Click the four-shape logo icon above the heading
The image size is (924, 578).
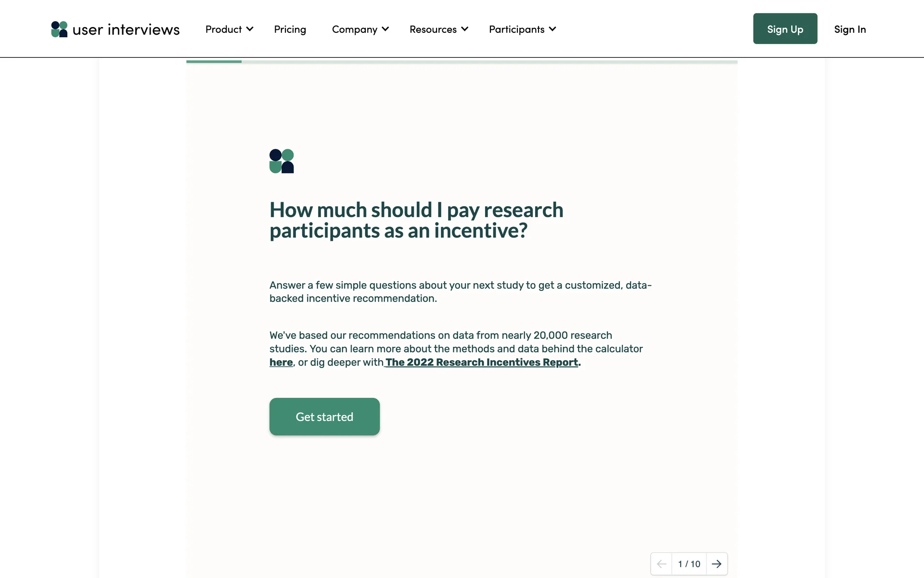[x=282, y=161]
